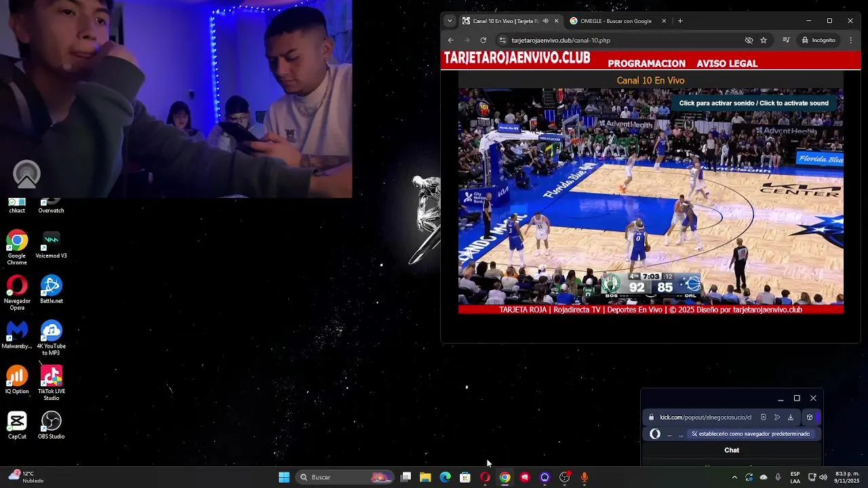Click to activate sound overlay

tap(753, 103)
